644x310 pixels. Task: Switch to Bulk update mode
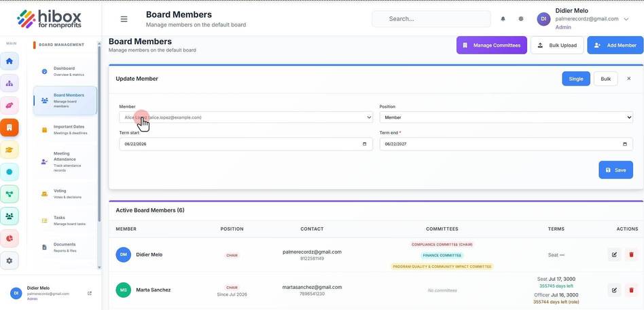pyautogui.click(x=605, y=79)
